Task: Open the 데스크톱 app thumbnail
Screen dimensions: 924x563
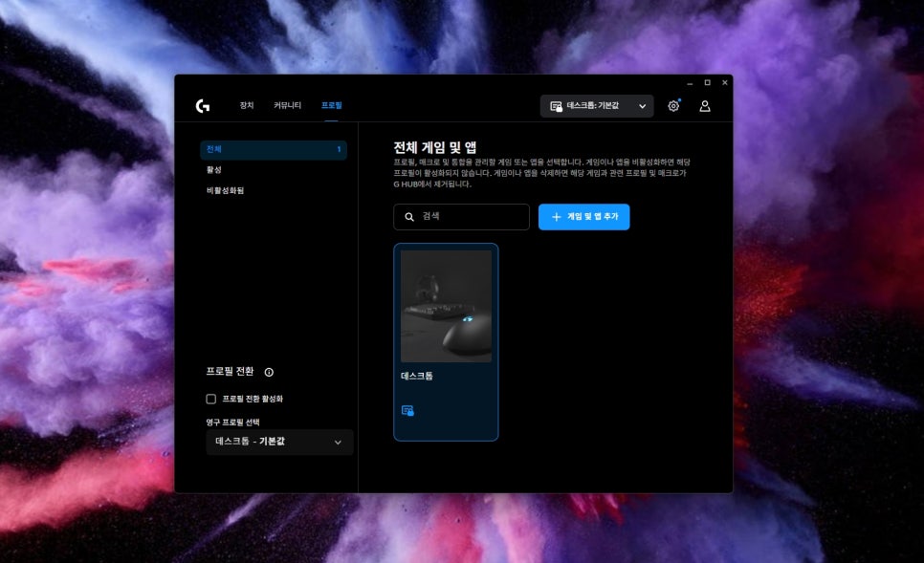Action: (x=446, y=306)
